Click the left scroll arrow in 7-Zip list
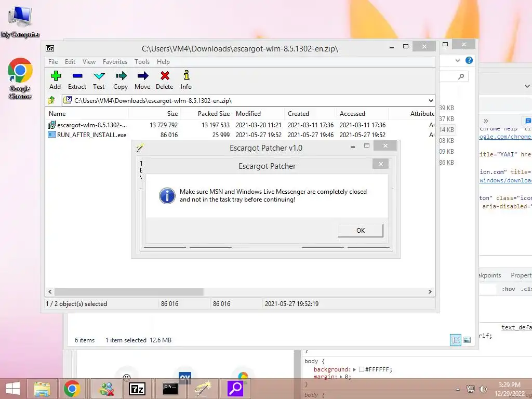The height and width of the screenshot is (399, 532). [50, 292]
